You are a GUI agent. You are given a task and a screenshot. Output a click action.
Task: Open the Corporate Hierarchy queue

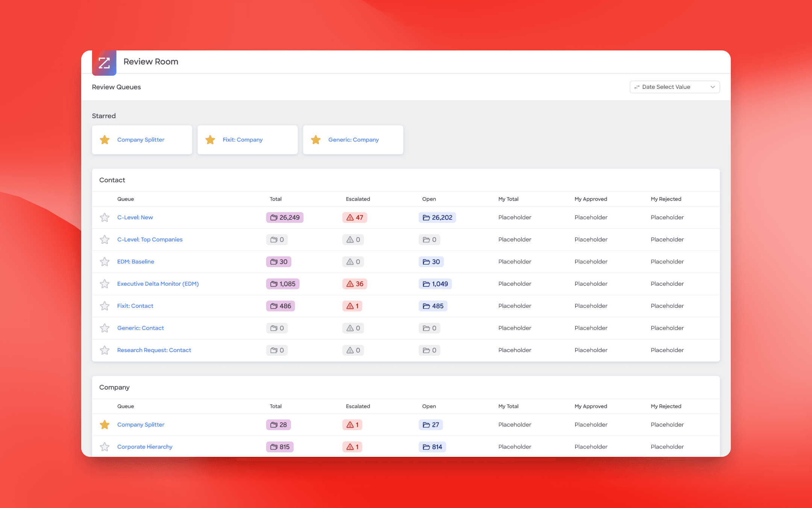(145, 447)
